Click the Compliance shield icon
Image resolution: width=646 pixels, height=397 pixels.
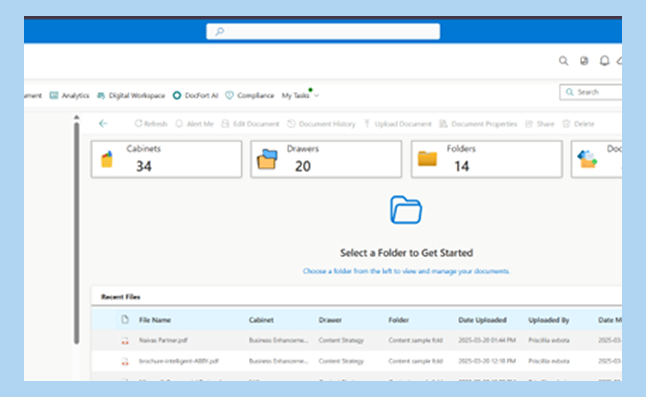(x=229, y=96)
